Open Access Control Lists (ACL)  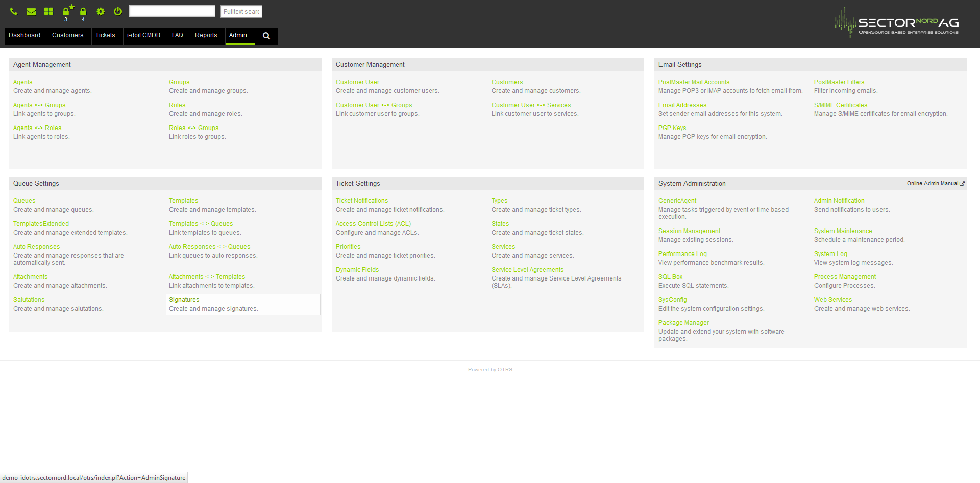pos(373,224)
